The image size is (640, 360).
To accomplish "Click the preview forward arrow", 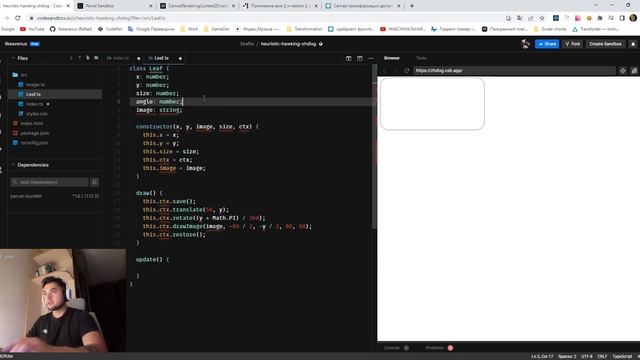I will point(395,71).
